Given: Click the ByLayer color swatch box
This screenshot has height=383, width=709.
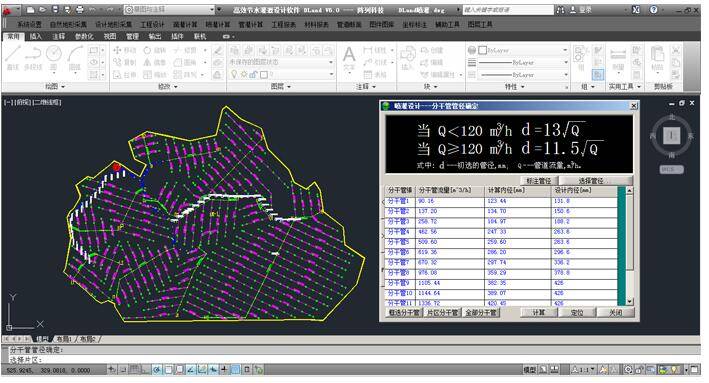Looking at the screenshot, I should coord(482,50).
